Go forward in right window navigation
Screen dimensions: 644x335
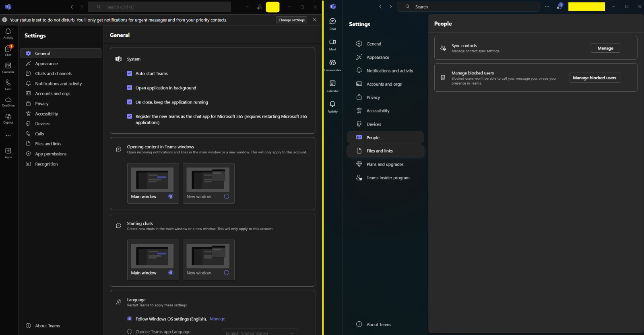[x=390, y=7]
